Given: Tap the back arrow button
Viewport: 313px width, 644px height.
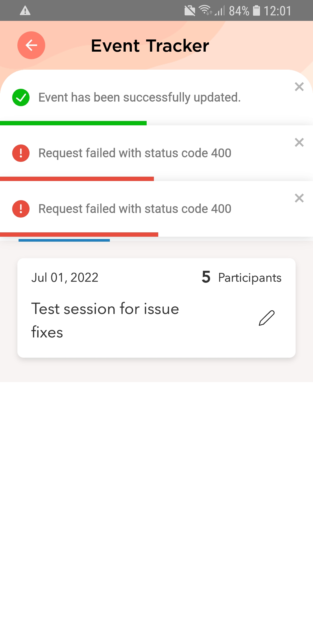Looking at the screenshot, I should 31,45.
